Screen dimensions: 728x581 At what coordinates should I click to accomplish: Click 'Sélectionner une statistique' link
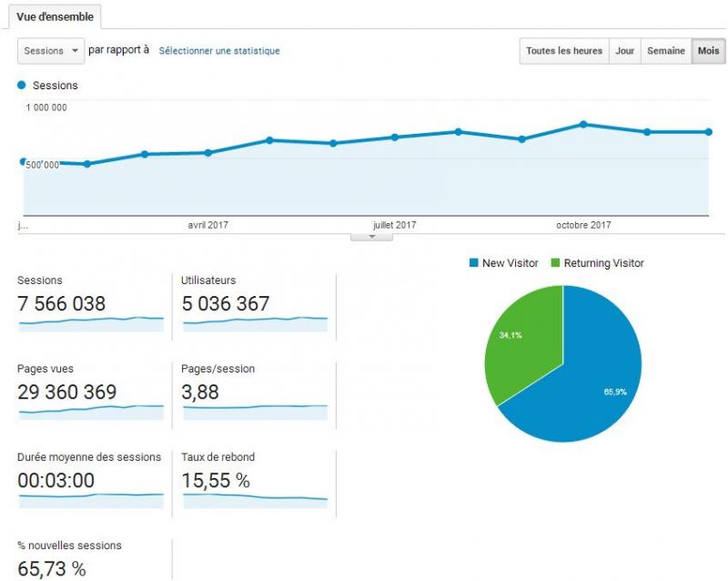219,51
